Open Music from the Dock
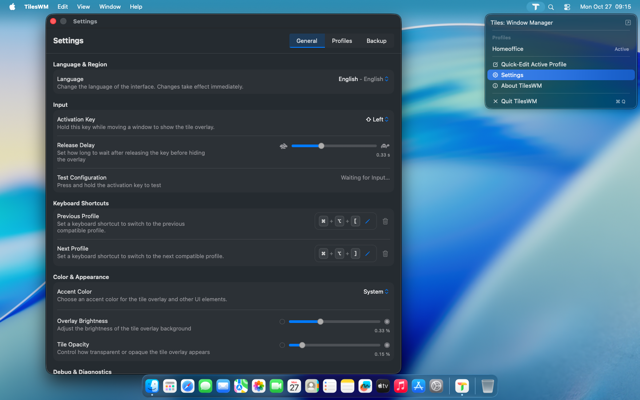 point(401,386)
